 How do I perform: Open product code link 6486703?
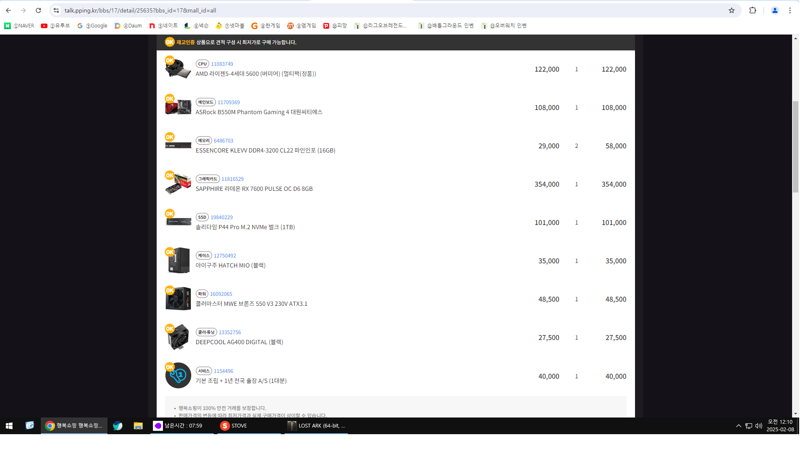pos(223,140)
